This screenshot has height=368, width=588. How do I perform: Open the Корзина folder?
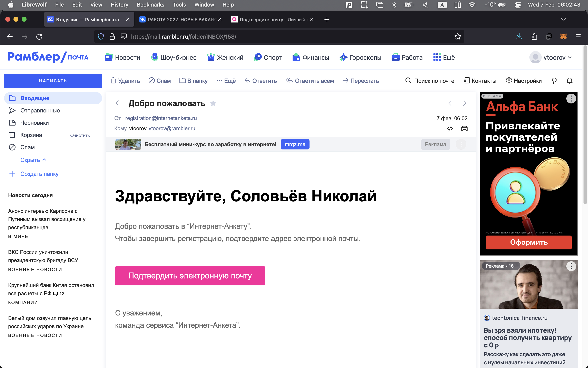31,135
